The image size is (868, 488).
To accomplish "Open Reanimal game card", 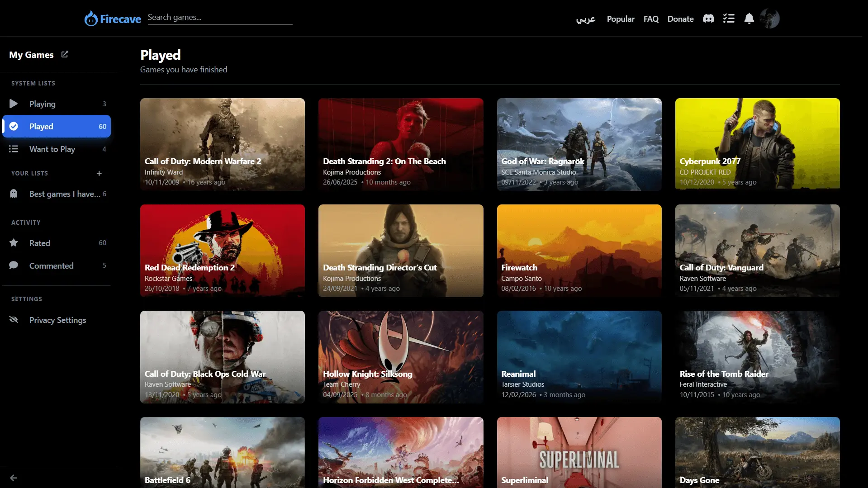I will point(579,357).
